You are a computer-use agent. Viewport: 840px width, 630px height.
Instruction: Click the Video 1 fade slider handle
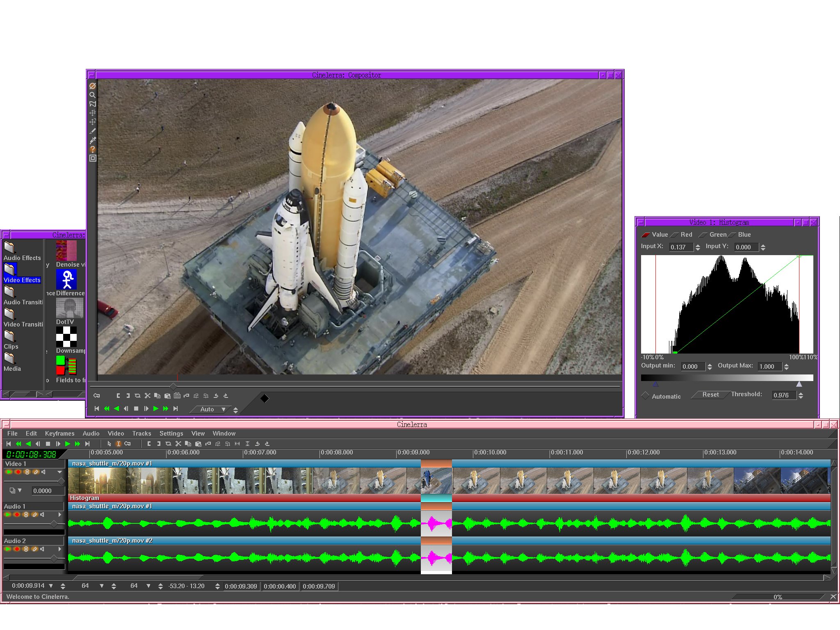coord(61,481)
